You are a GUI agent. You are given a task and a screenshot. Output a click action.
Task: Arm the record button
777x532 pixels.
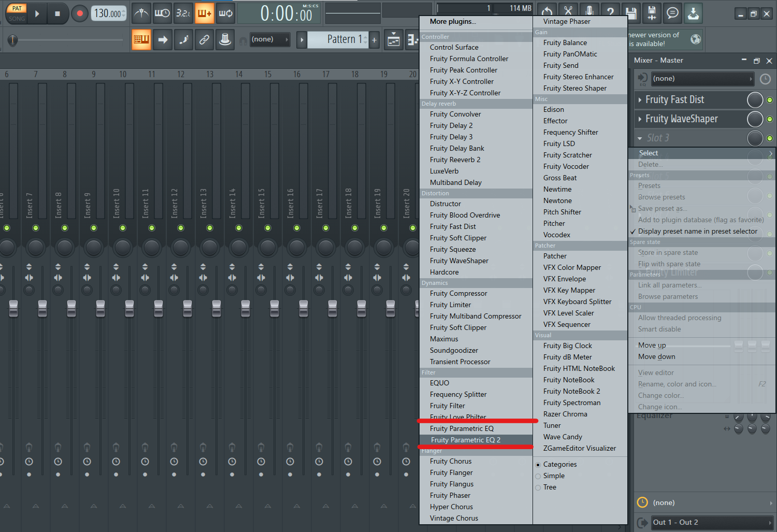pos(79,13)
